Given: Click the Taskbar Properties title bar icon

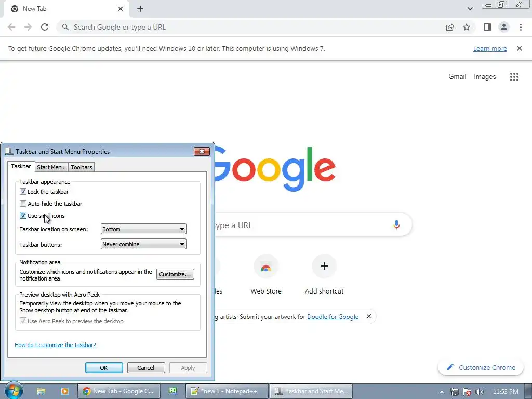Looking at the screenshot, I should point(9,151).
